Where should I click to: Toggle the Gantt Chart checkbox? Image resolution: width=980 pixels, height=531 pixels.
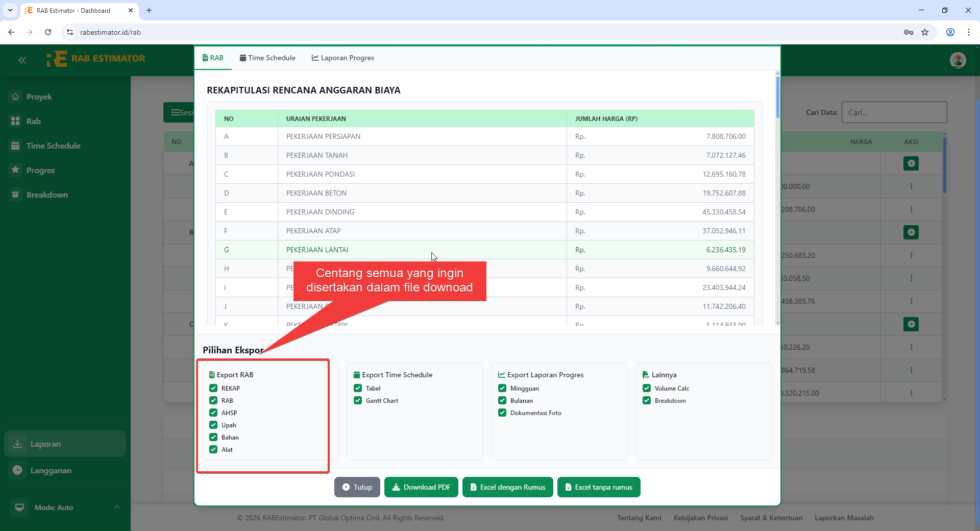tap(358, 400)
